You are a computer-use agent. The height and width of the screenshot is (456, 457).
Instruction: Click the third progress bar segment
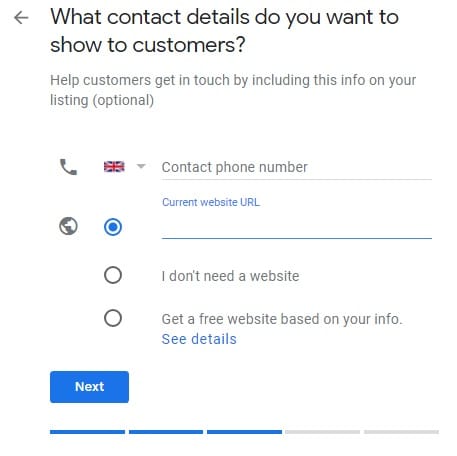coord(244,432)
